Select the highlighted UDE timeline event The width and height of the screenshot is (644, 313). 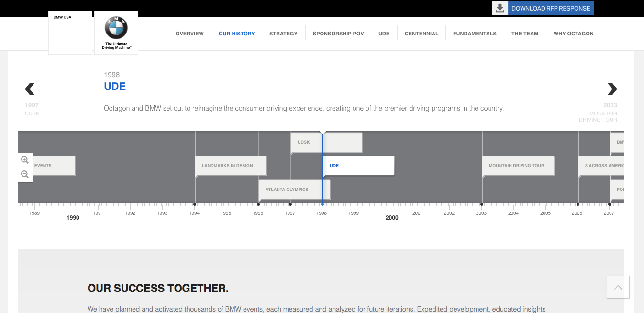coord(359,166)
